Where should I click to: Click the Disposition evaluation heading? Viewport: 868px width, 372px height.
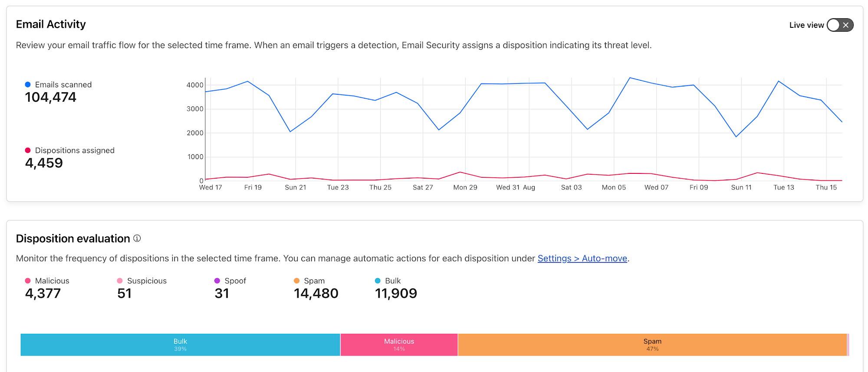(x=73, y=239)
